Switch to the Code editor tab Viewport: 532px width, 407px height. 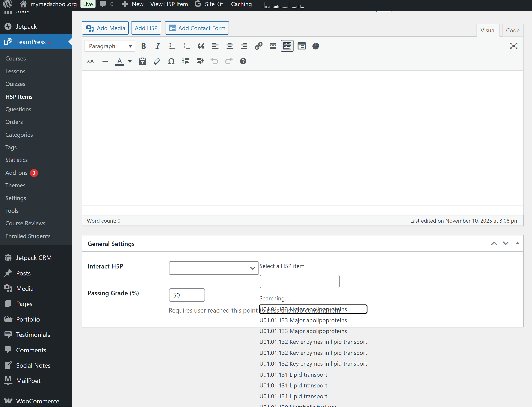512,31
